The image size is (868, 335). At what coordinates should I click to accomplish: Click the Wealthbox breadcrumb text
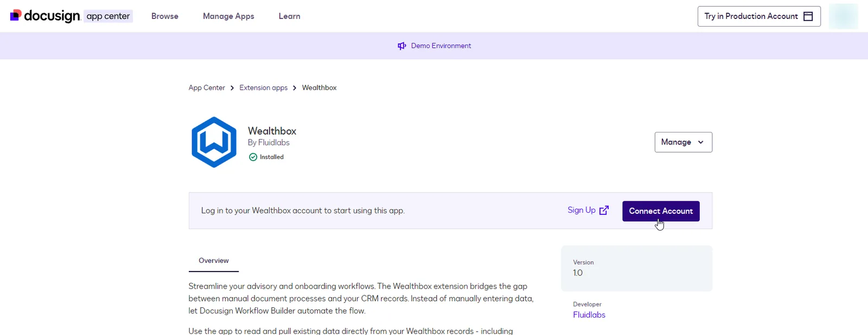click(319, 87)
